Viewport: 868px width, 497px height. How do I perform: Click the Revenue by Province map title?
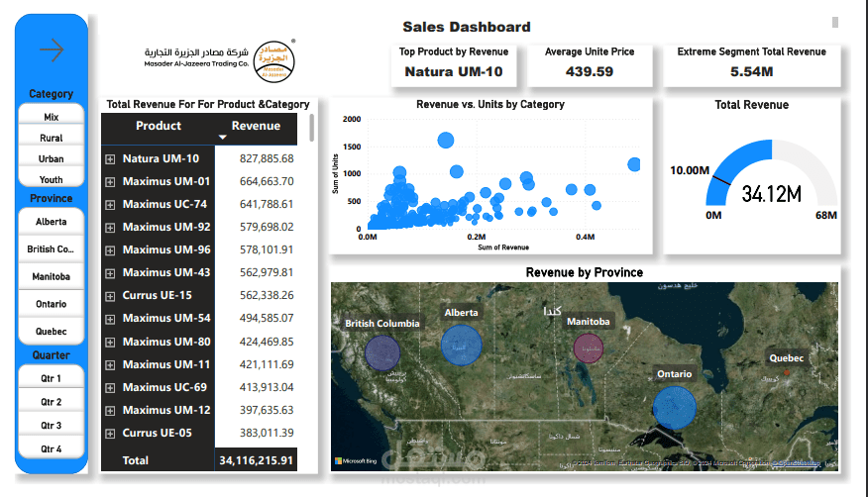click(584, 272)
